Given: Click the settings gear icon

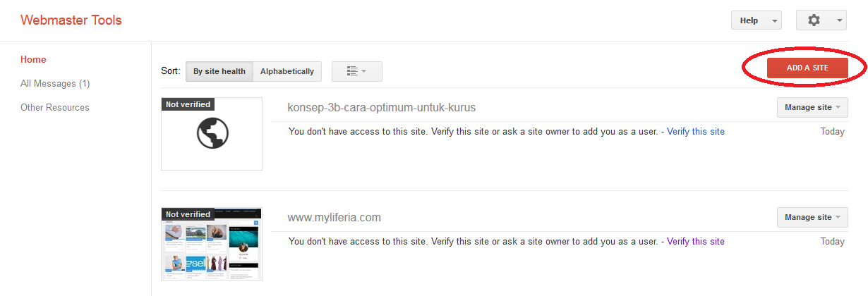Looking at the screenshot, I should click(x=814, y=20).
